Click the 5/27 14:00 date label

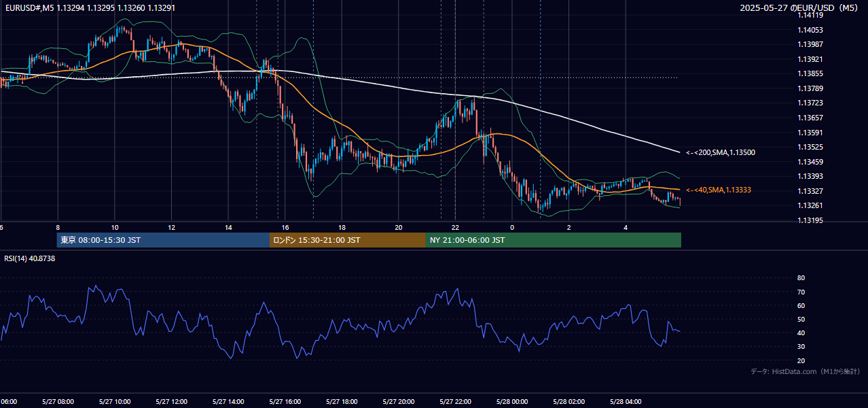tap(228, 401)
